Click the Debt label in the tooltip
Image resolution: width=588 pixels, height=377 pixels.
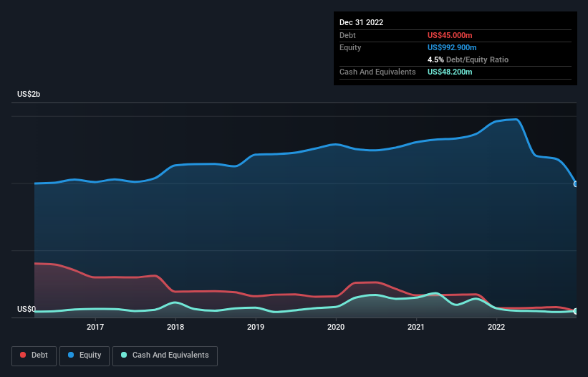pyautogui.click(x=347, y=35)
